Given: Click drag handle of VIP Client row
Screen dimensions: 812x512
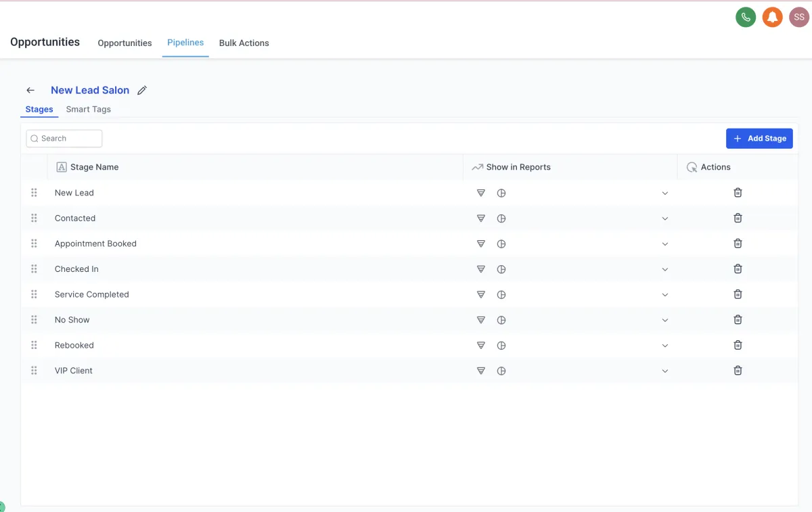Looking at the screenshot, I should click(x=34, y=370).
